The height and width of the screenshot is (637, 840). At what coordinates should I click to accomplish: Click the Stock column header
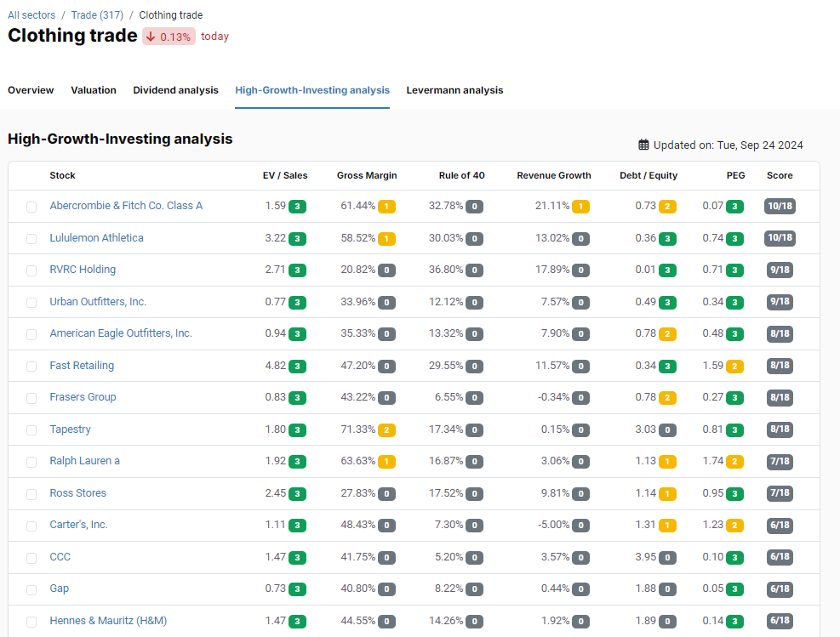tap(63, 175)
